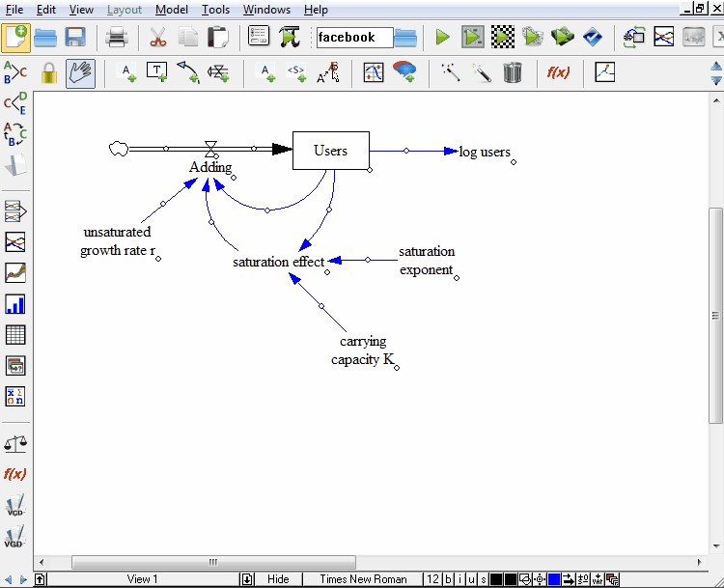Viewport: 724px width, 588px height.
Task: Enable the Lock sketch tool
Action: pos(49,73)
